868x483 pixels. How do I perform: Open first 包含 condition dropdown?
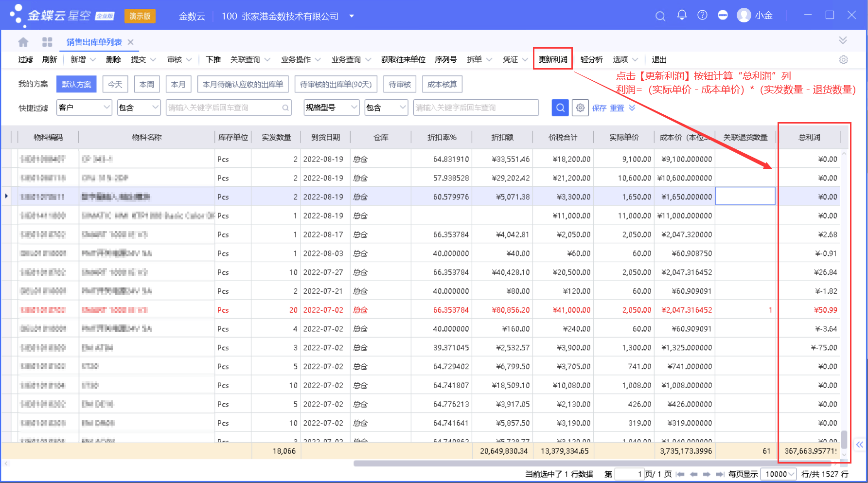point(139,107)
